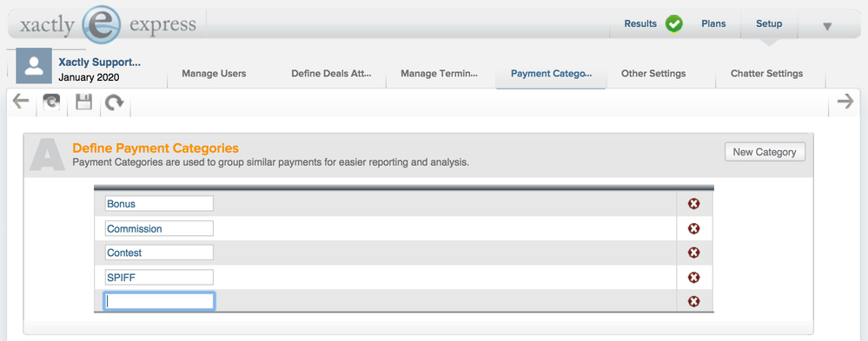Delete the Bonus category row
868x341 pixels.
click(x=693, y=204)
